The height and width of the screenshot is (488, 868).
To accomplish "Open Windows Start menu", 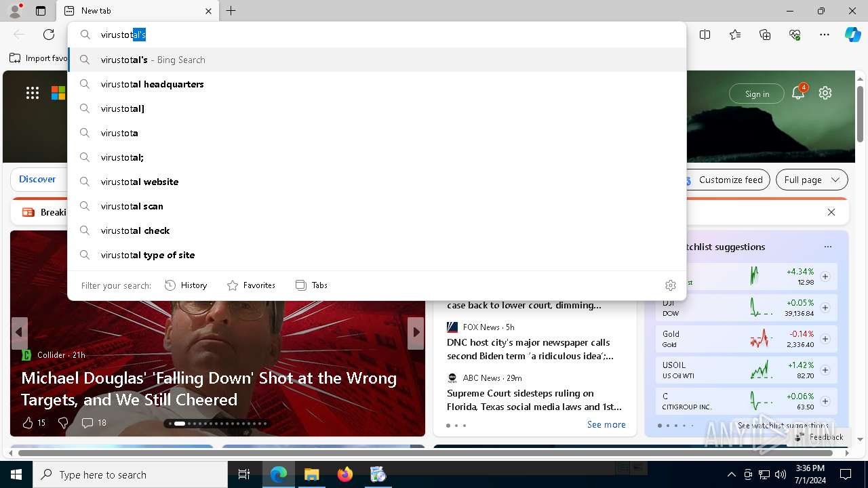I will (16, 474).
